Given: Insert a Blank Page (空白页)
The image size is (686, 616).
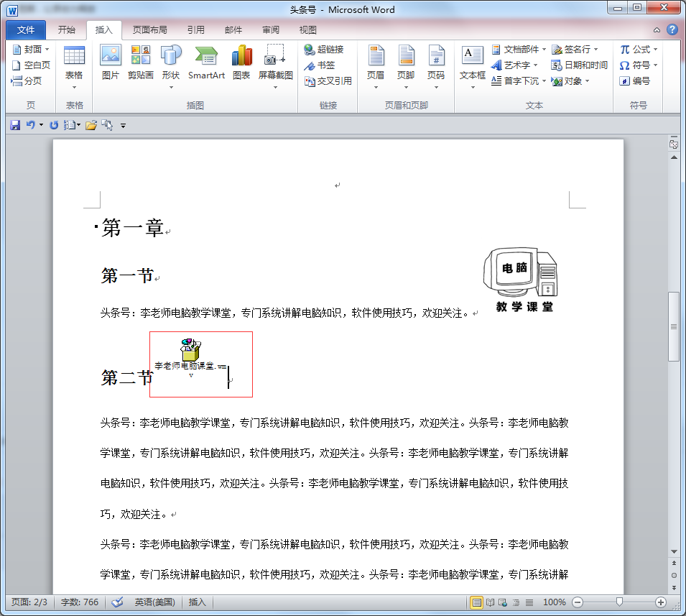Looking at the screenshot, I should point(31,65).
